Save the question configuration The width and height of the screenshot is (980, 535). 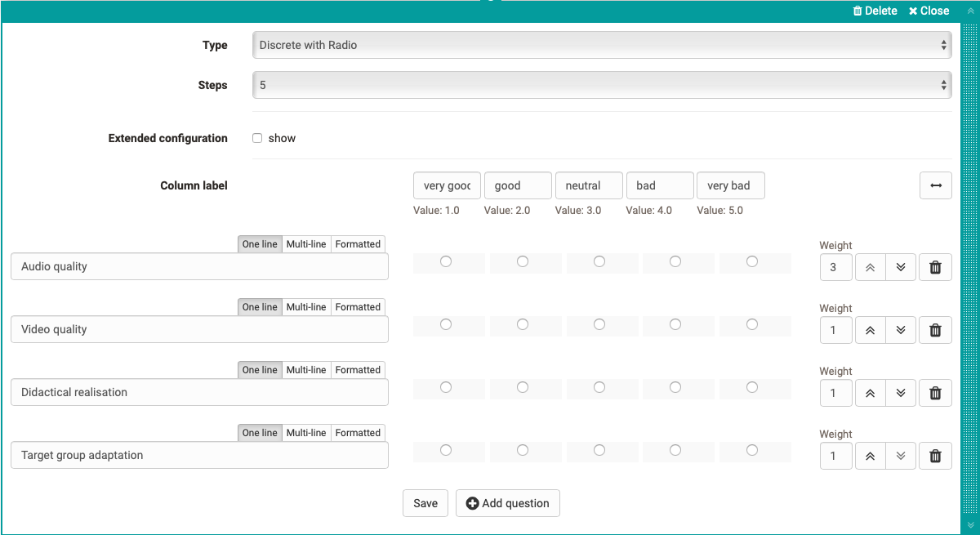(x=425, y=503)
